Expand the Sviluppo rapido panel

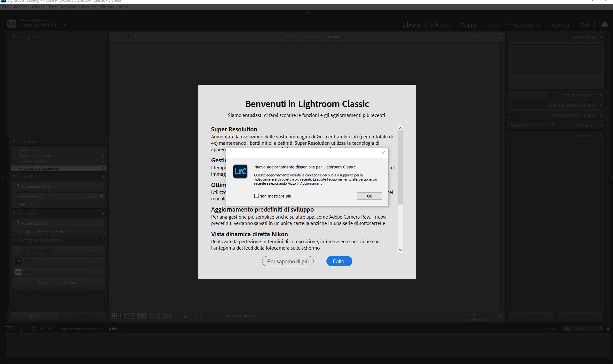pos(601,95)
